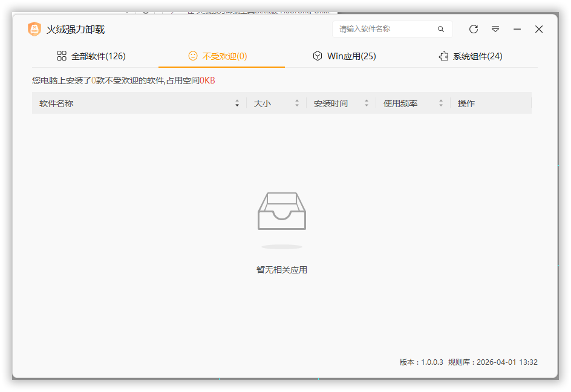Viewport: 571px width, 392px height.
Task: Toggle sort arrows for 安装时间 column
Action: 367,103
